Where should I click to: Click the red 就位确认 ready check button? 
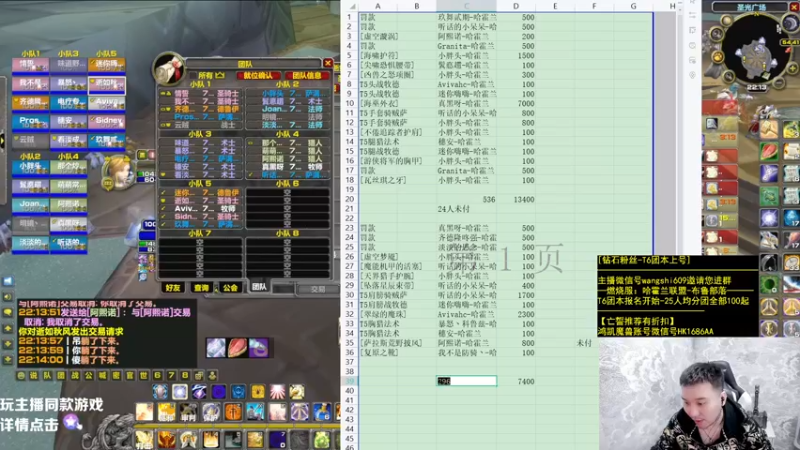pos(258,76)
